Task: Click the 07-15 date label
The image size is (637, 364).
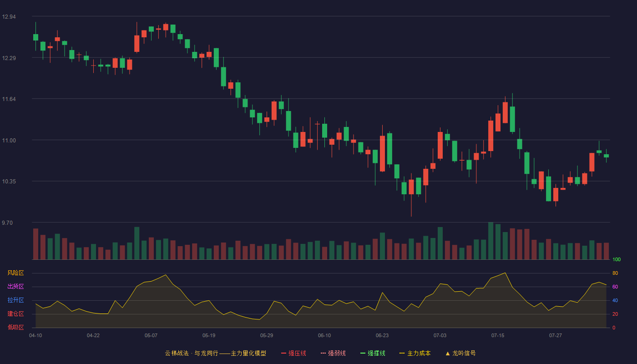Action: coord(498,335)
